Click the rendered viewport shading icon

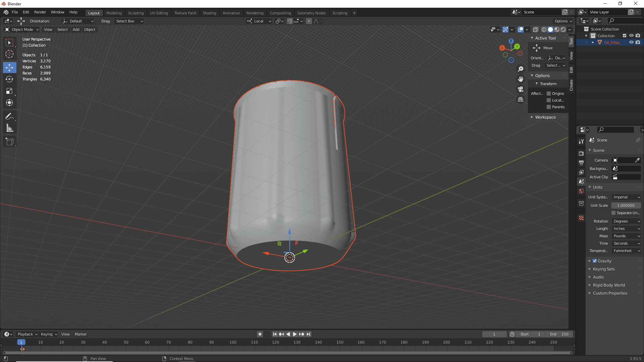coord(562,29)
